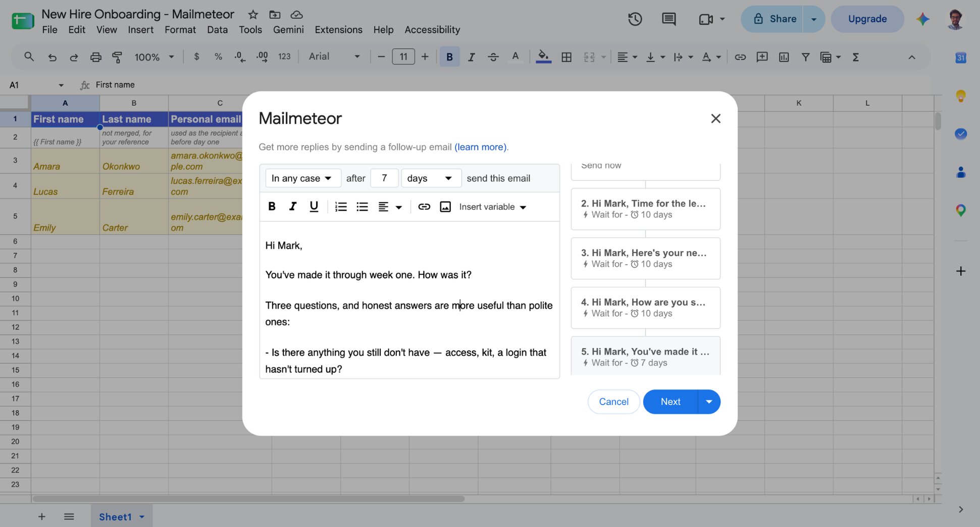Click the move to folder icon

pos(275,14)
